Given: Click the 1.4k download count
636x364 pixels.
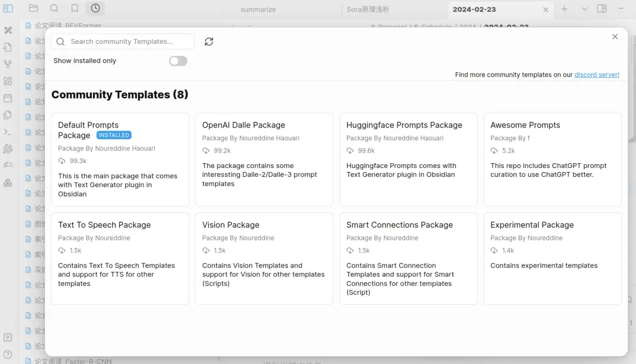Looking at the screenshot, I should coord(508,251).
